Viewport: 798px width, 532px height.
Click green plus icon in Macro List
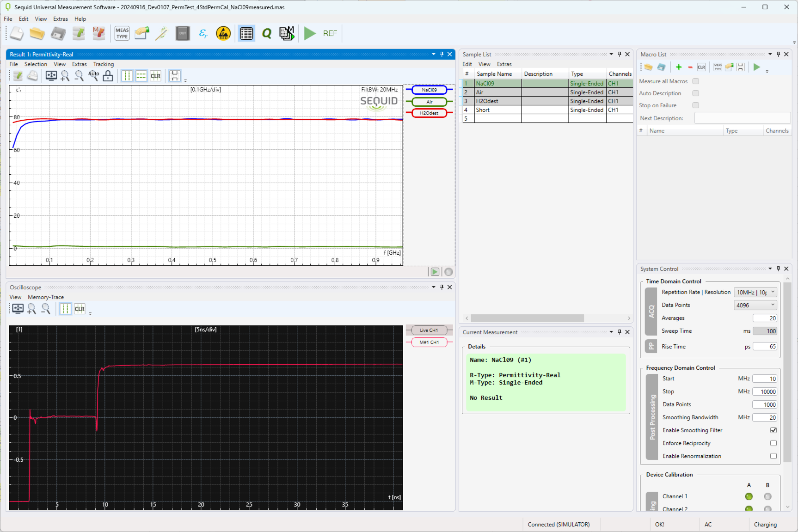(678, 67)
